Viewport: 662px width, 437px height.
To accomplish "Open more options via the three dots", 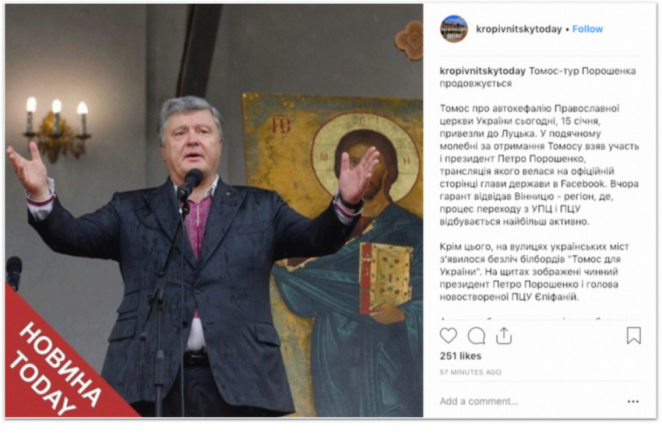I will click(x=633, y=402).
